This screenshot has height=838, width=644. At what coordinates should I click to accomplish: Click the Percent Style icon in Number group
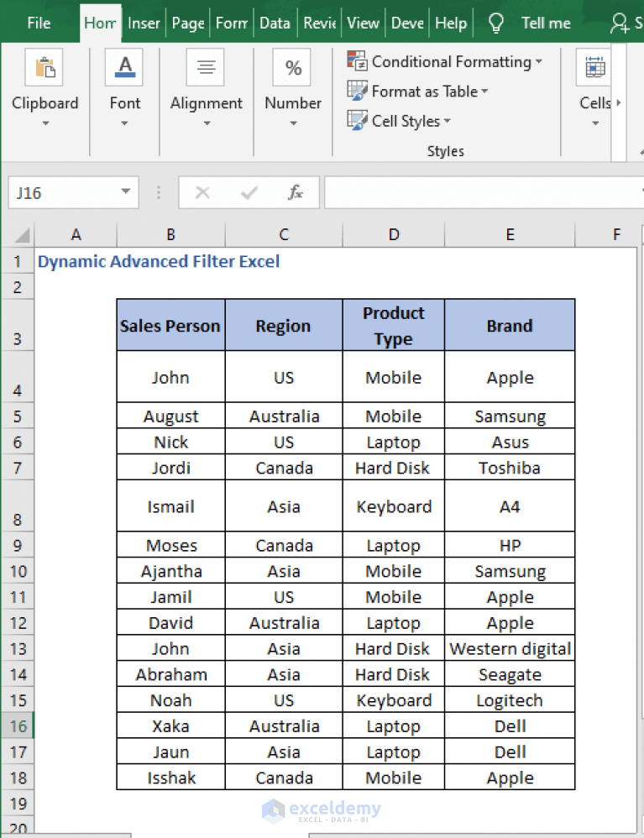coord(292,66)
